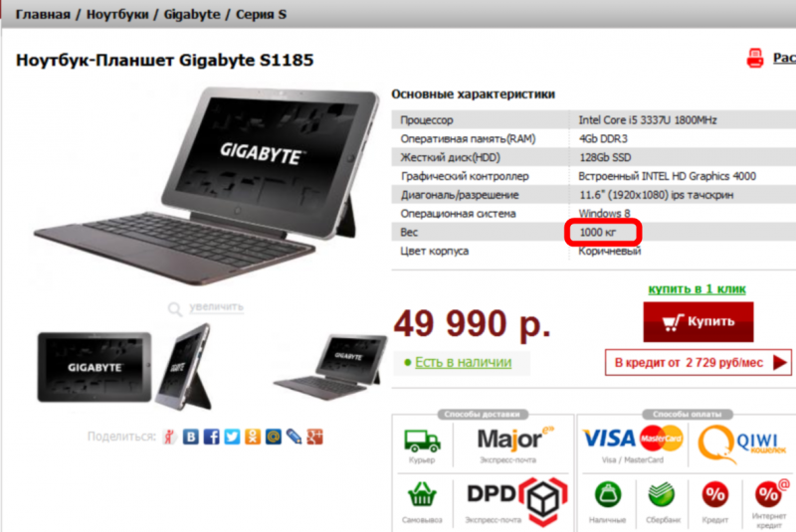This screenshot has height=532, width=796.
Task: Select the front-view Gigabyte tablet thumbnail
Action: [x=95, y=367]
